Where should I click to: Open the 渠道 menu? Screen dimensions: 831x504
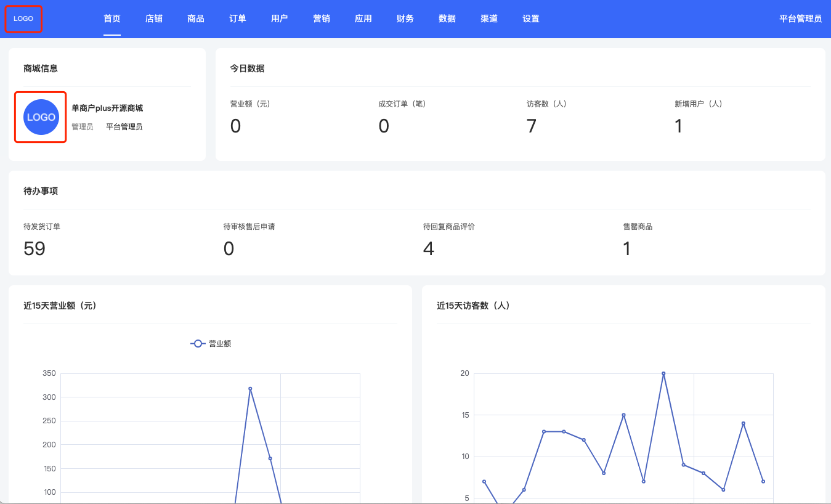pos(489,18)
